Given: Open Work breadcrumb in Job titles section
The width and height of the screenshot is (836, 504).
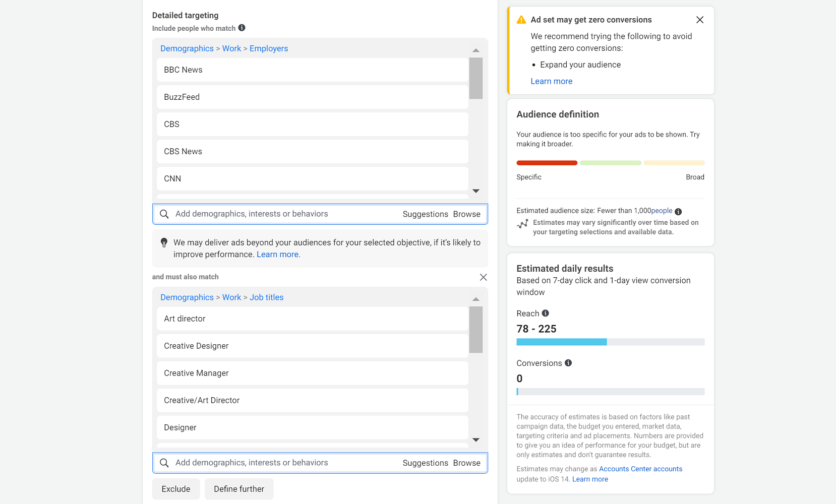Looking at the screenshot, I should point(231,297).
